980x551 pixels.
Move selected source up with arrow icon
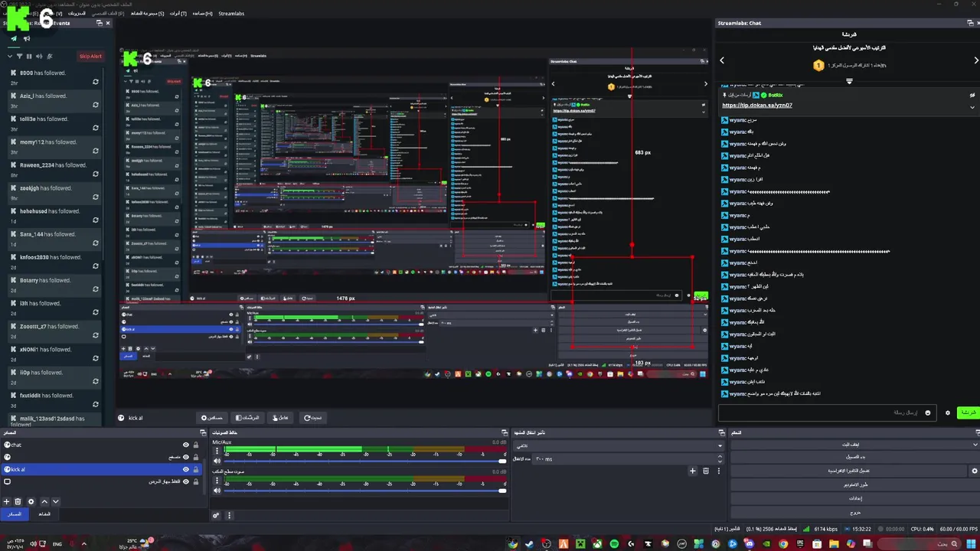(44, 501)
